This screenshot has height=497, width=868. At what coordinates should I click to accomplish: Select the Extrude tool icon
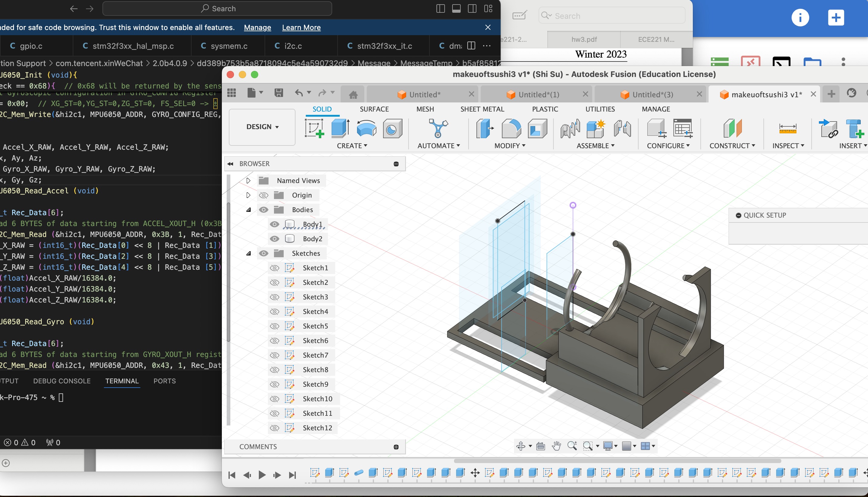coord(340,128)
